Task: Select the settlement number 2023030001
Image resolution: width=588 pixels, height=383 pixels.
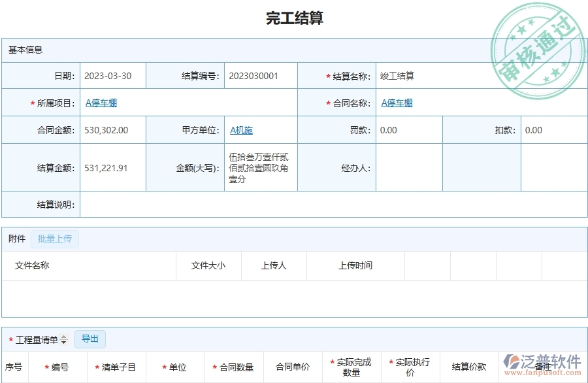Action: coord(254,76)
